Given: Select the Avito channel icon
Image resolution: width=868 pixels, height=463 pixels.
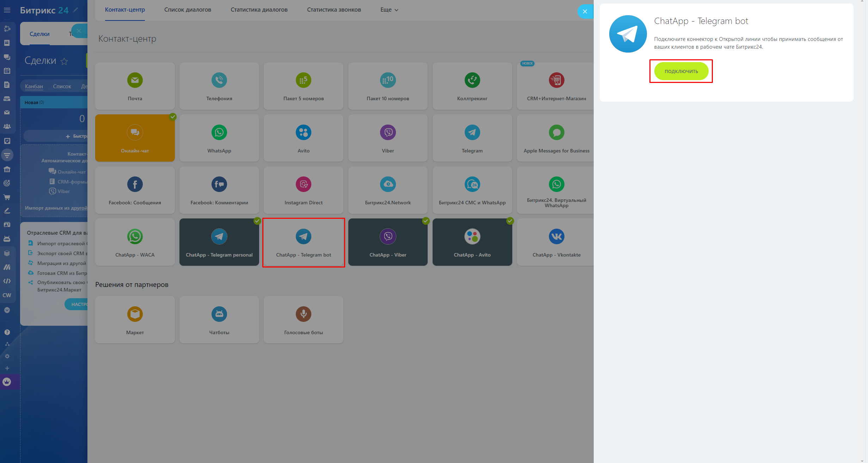Looking at the screenshot, I should (x=303, y=133).
